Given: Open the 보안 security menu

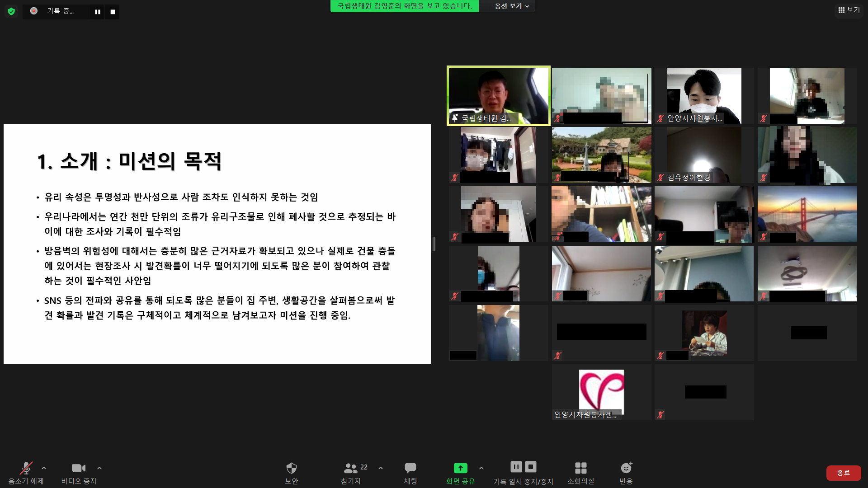Looking at the screenshot, I should pos(292,473).
